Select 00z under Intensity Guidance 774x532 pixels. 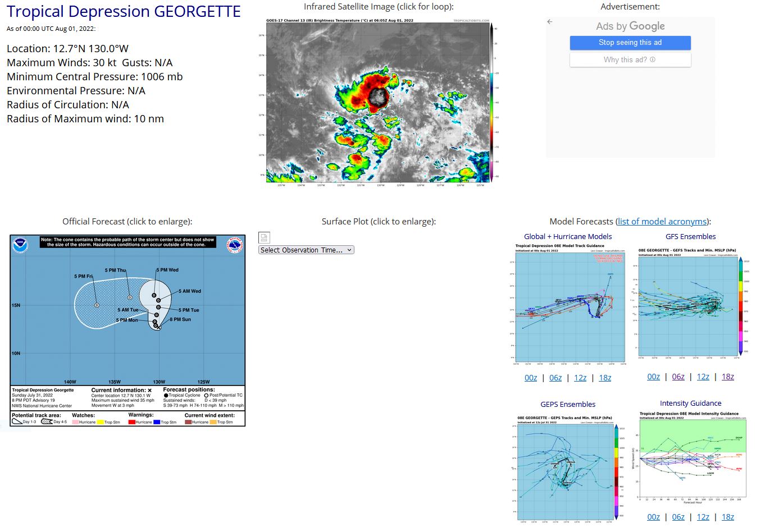tap(653, 517)
